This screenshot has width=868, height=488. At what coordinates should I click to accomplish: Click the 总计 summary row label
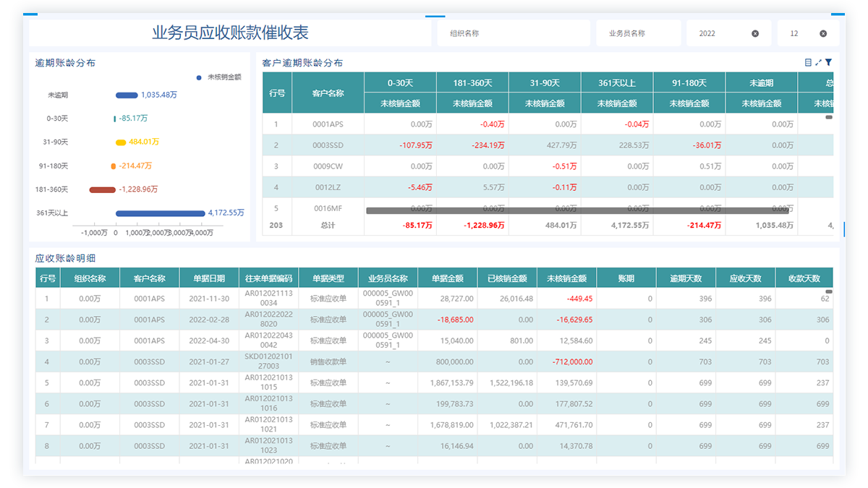pos(328,226)
